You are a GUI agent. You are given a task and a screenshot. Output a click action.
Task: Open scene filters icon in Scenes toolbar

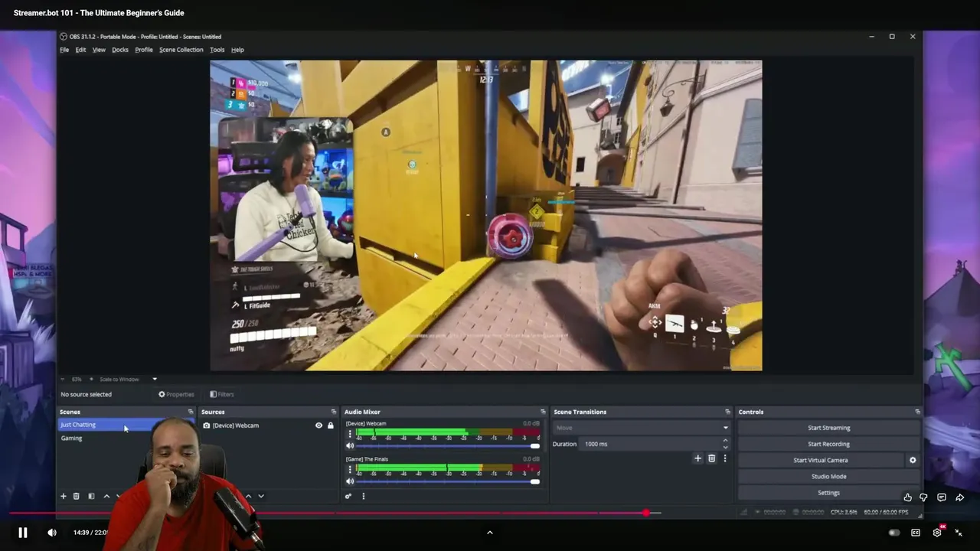point(91,496)
